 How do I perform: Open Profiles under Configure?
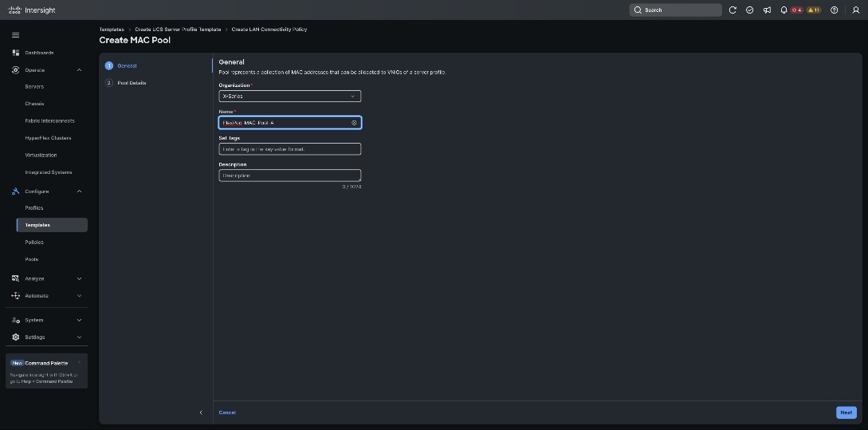33,207
